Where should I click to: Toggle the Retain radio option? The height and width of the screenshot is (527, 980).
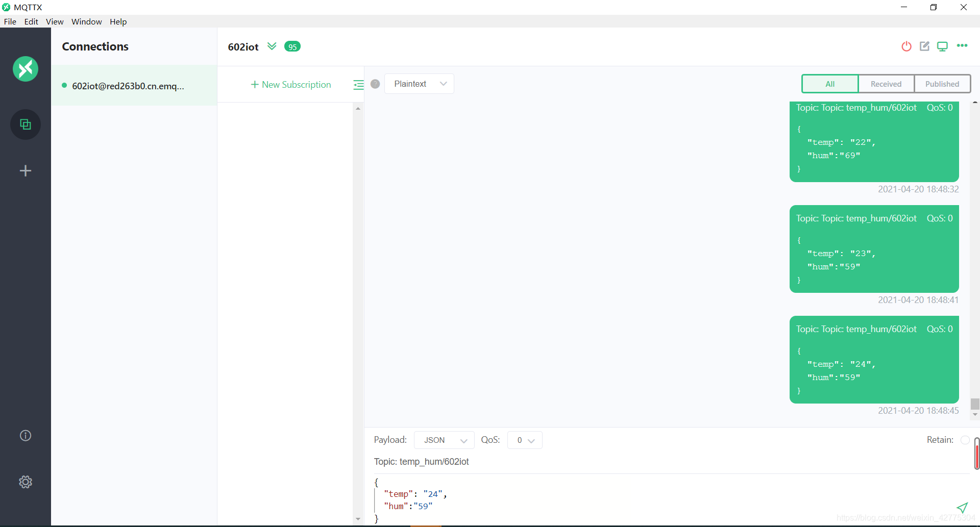coord(965,440)
